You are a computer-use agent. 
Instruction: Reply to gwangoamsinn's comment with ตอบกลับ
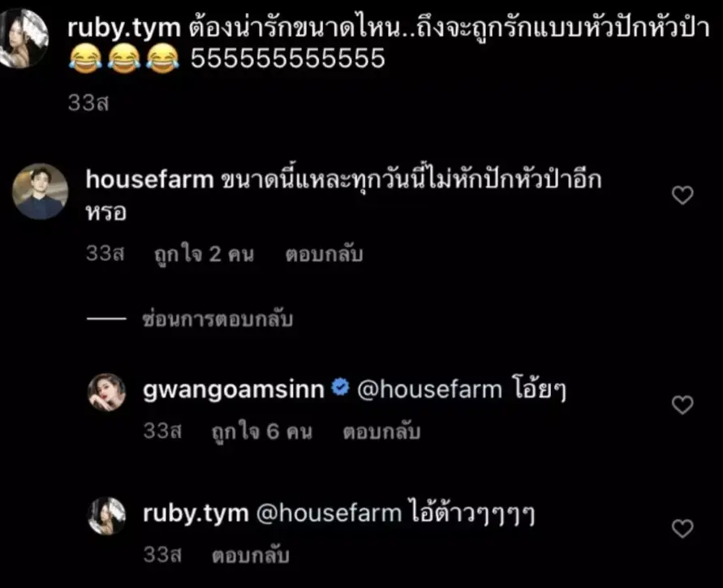coord(381,432)
